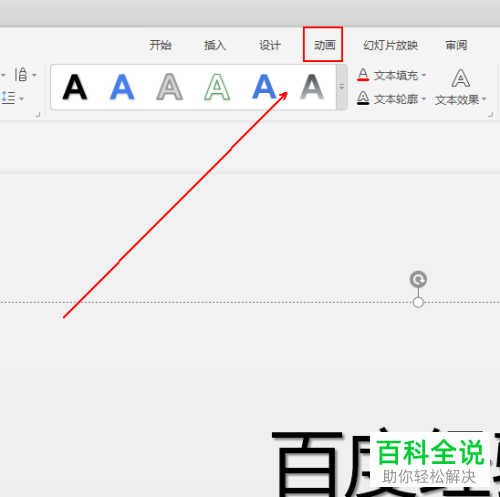Click the 文本填充 red A icon
Viewport: 500px width, 497px height.
[x=363, y=75]
